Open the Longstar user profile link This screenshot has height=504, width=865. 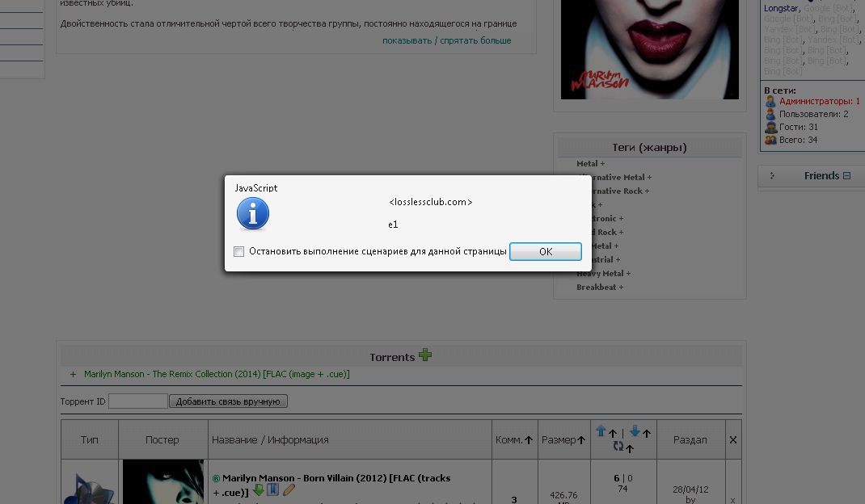[x=781, y=8]
